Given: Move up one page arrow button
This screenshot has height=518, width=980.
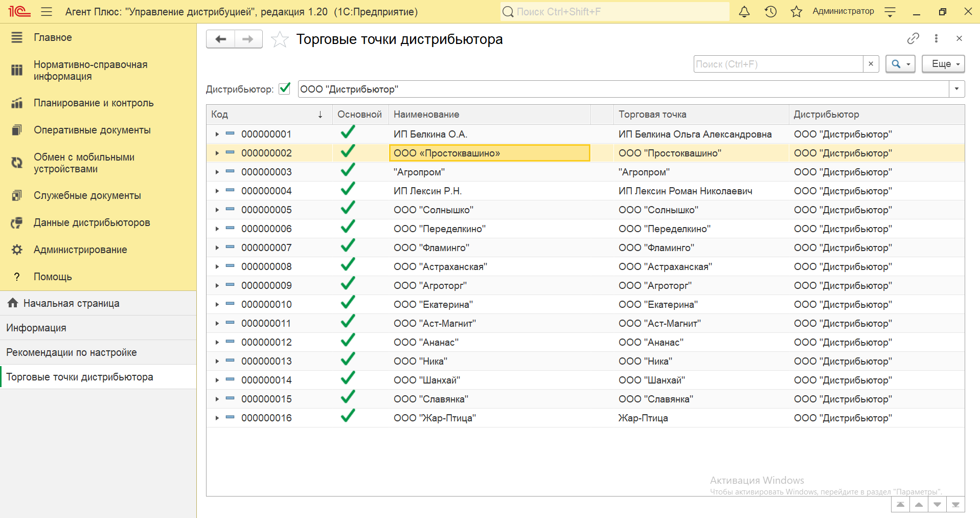Looking at the screenshot, I should (919, 504).
